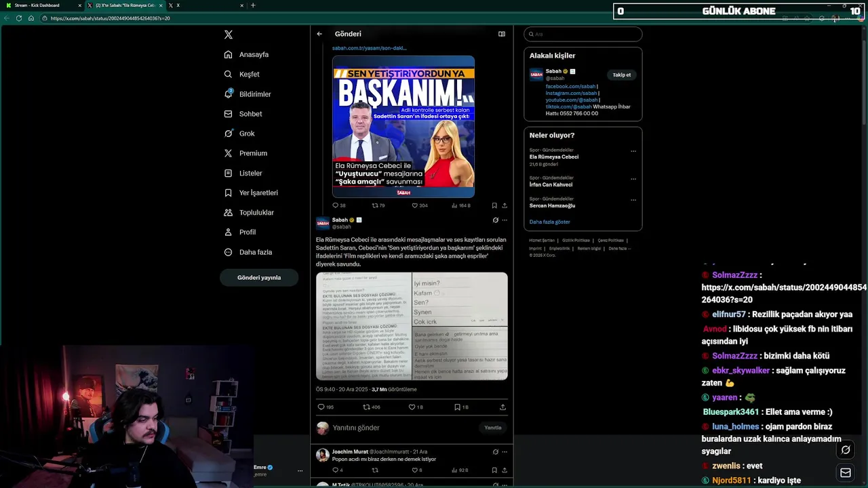This screenshot has height=488, width=868.
Task: Open Topluluklar communities
Action: pyautogui.click(x=249, y=212)
